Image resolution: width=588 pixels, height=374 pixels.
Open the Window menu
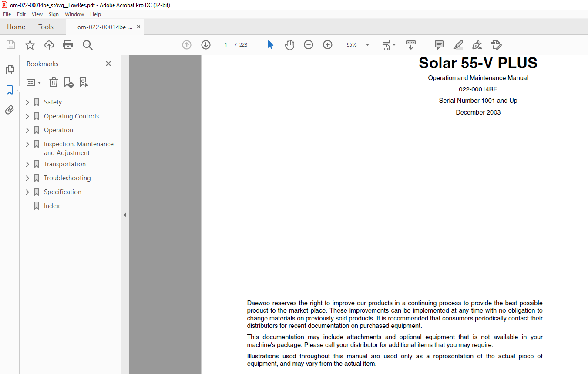point(74,14)
